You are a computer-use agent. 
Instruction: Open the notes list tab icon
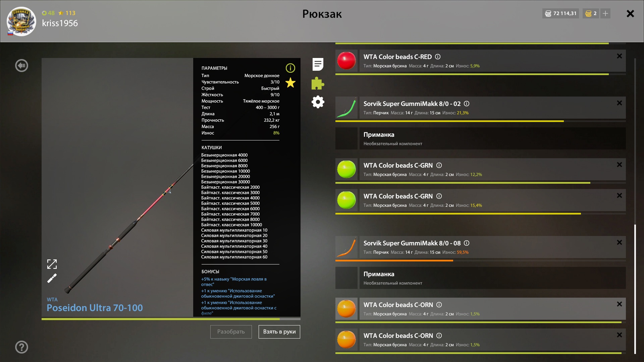[x=318, y=64]
